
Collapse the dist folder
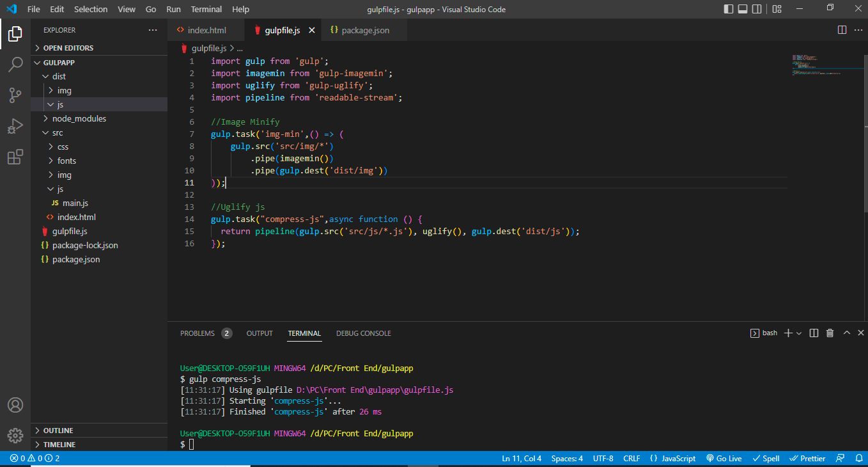point(99,76)
